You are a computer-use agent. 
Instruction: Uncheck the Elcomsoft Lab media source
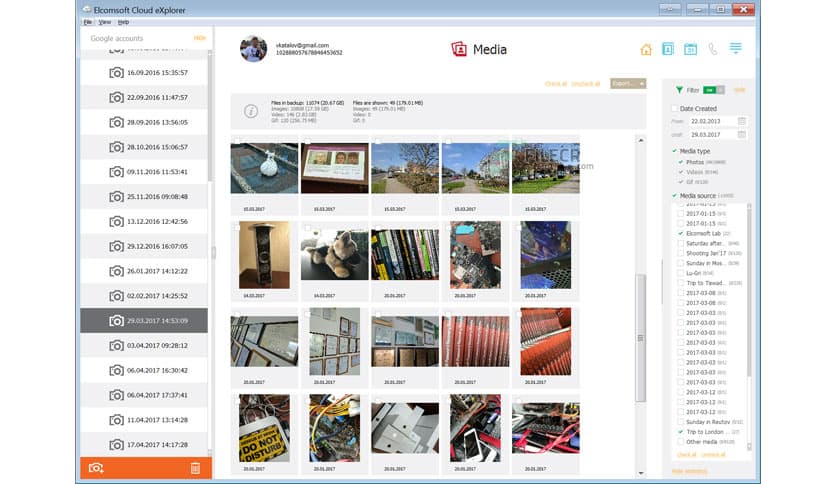(681, 233)
